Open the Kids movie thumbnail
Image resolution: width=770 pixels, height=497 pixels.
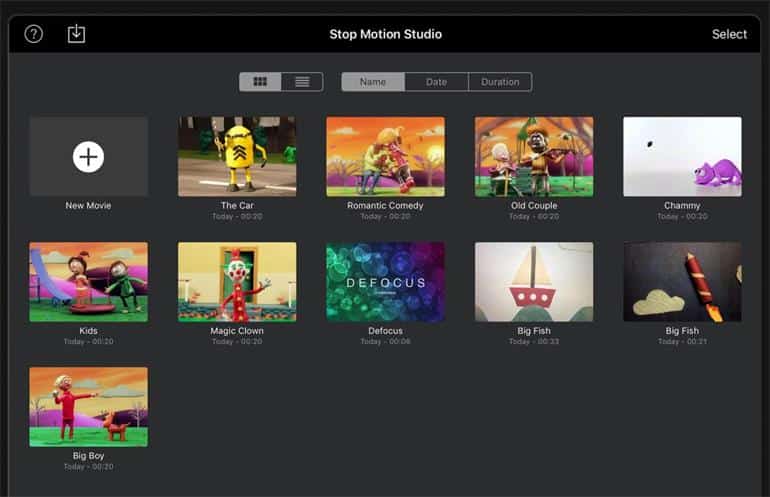coord(88,282)
